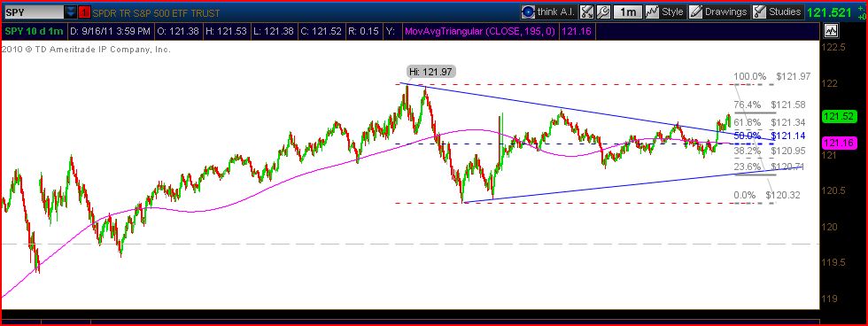
Task: Click the Style line-chart icon
Action: tap(652, 12)
